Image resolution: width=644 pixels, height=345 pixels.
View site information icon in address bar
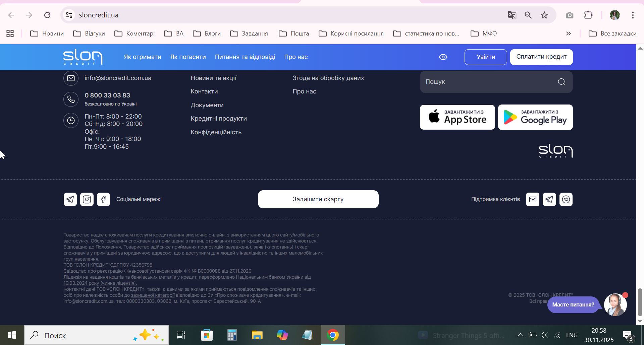pyautogui.click(x=69, y=15)
